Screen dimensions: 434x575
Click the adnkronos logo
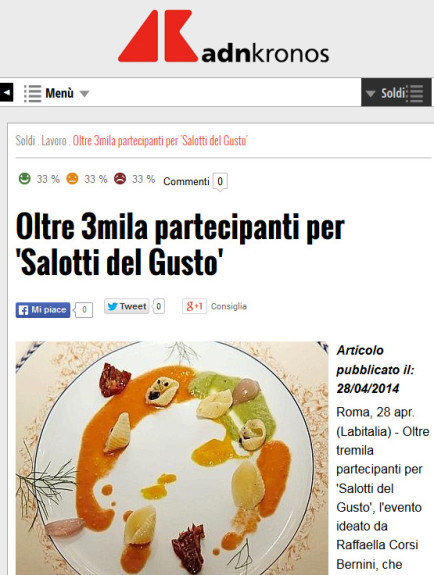click(223, 37)
